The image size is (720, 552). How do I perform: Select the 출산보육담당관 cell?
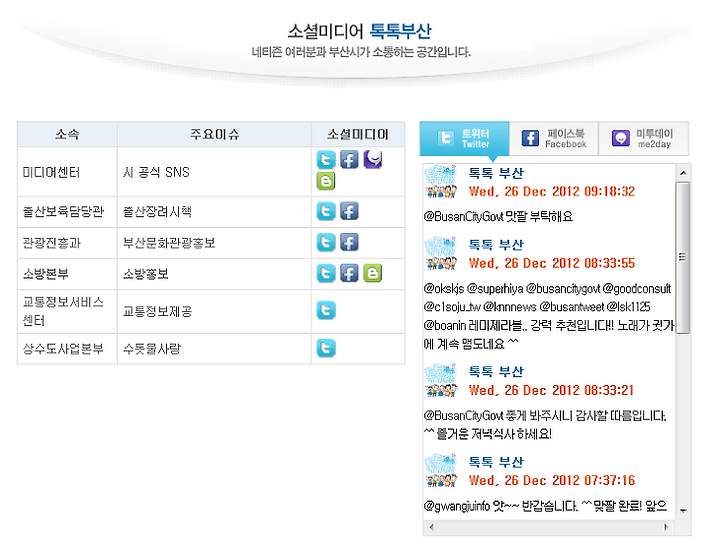click(67, 212)
